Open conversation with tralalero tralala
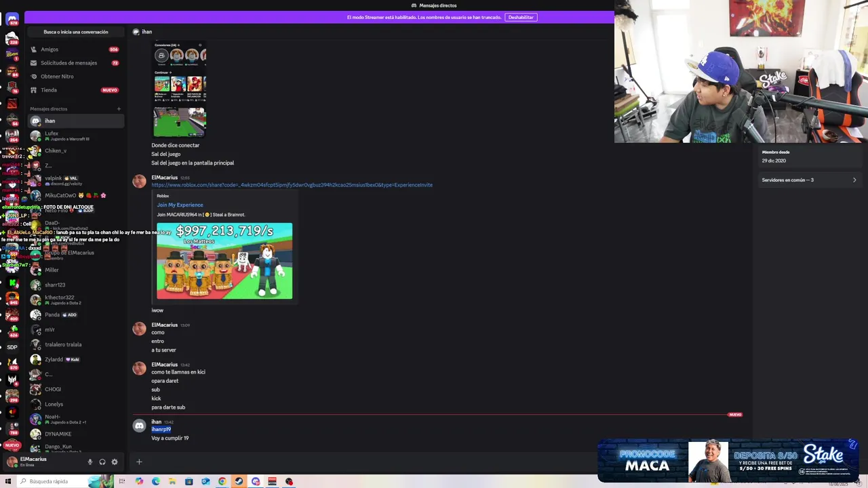868x488 pixels. 75,344
